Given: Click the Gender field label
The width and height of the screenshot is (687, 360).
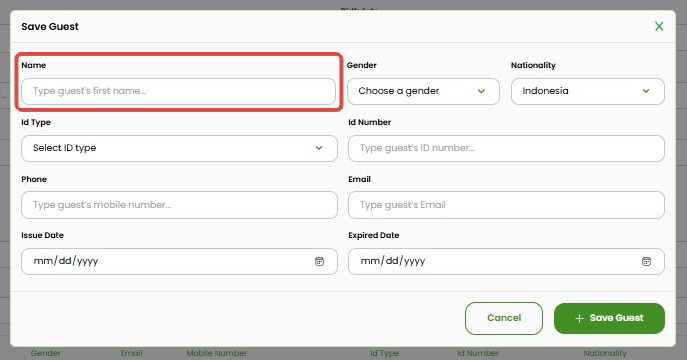Looking at the screenshot, I should 361,65.
